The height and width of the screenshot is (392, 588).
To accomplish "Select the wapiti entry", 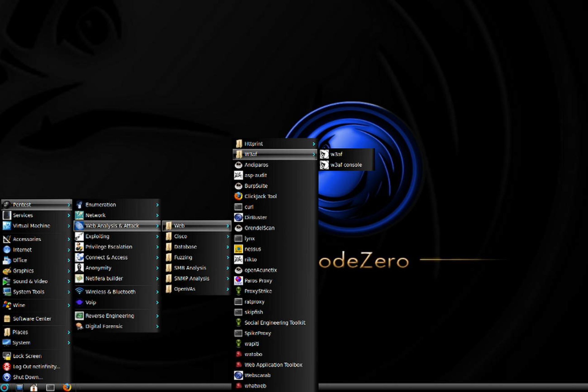I will (x=275, y=344).
